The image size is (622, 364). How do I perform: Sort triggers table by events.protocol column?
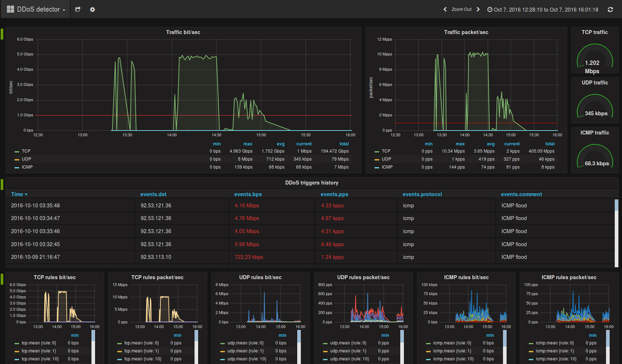coord(422,194)
